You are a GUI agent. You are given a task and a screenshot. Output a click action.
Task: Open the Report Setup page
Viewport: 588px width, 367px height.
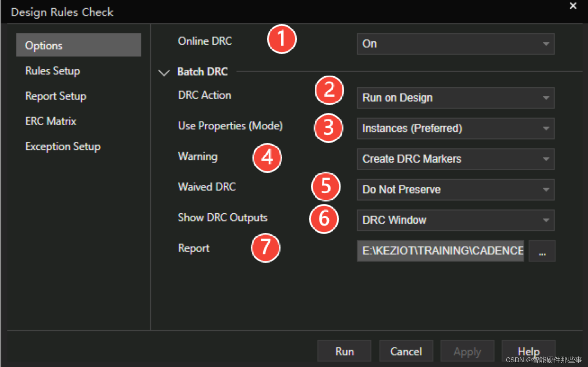point(56,96)
